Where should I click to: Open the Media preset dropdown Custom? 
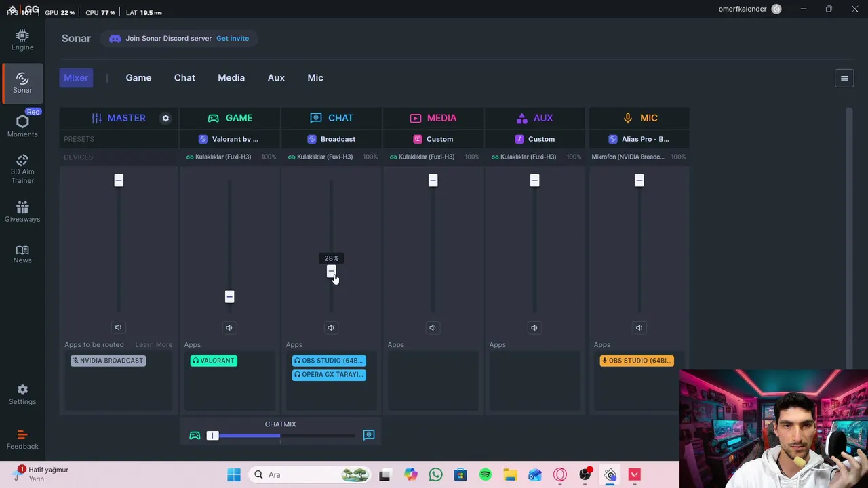pyautogui.click(x=433, y=139)
